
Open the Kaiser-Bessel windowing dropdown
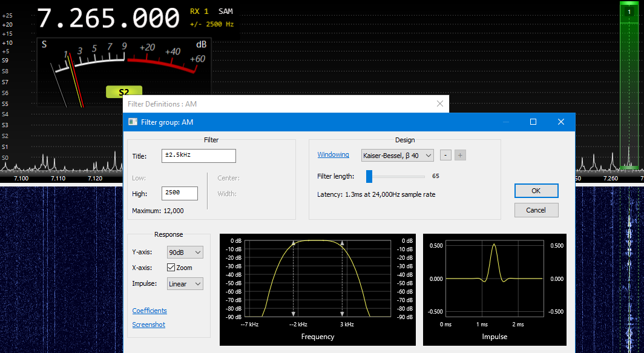397,156
